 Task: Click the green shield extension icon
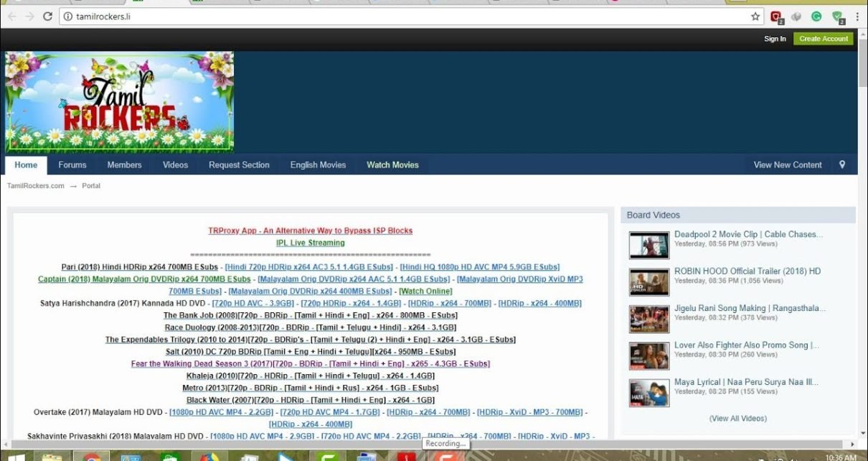point(837,17)
